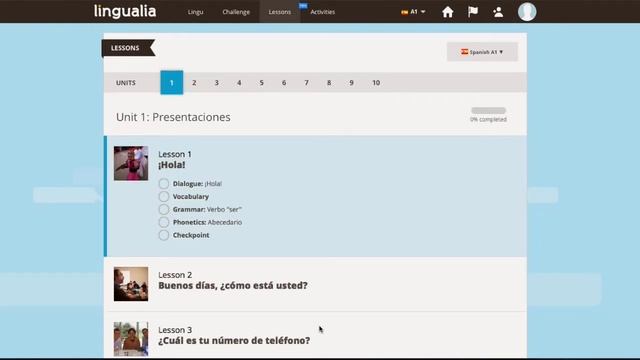Image resolution: width=640 pixels, height=360 pixels.
Task: Open Phonetics: Abecedario link
Action: click(207, 222)
